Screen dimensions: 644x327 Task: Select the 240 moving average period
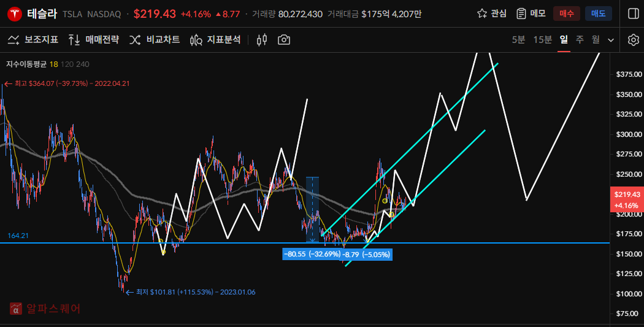point(83,64)
